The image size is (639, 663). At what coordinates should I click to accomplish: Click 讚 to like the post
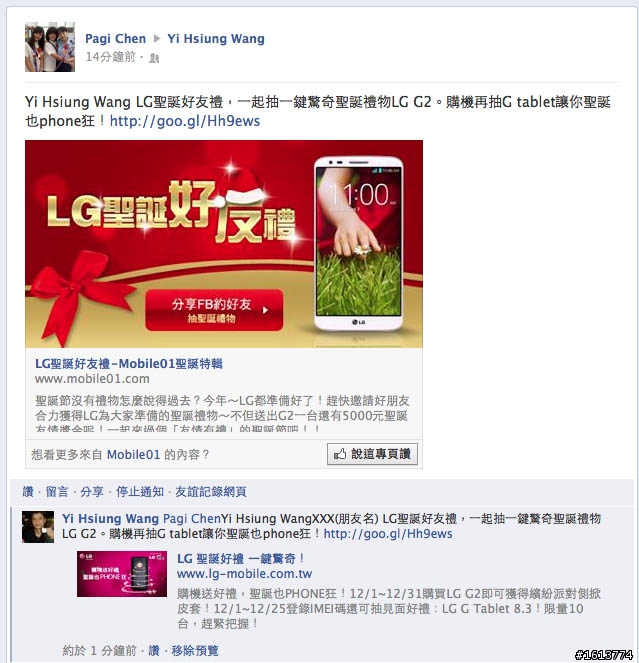pos(28,491)
